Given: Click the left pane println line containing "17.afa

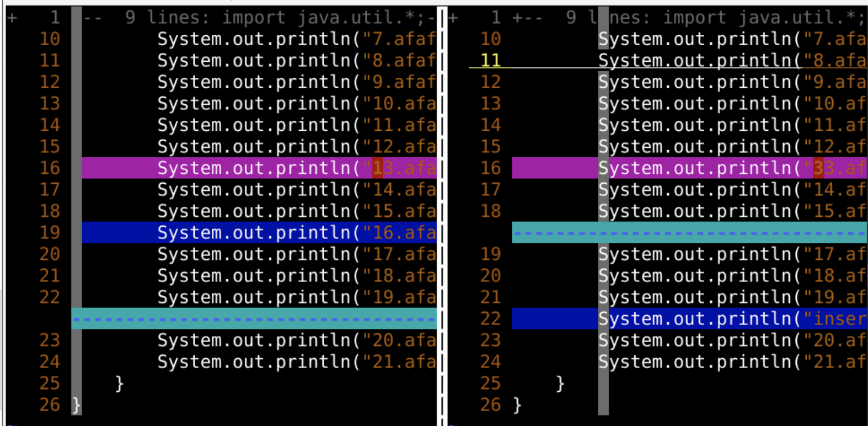Looking at the screenshot, I should tap(297, 254).
